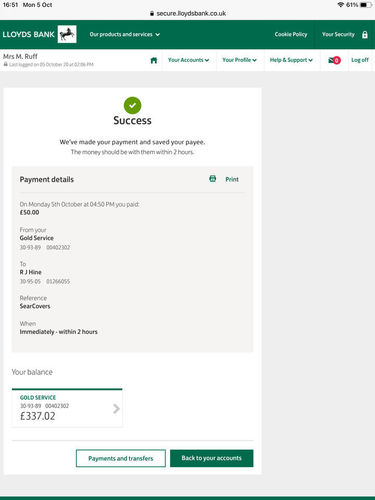Viewport: 375px width, 500px height.
Task: Click the printer icon in Payment details
Action: 212,179
